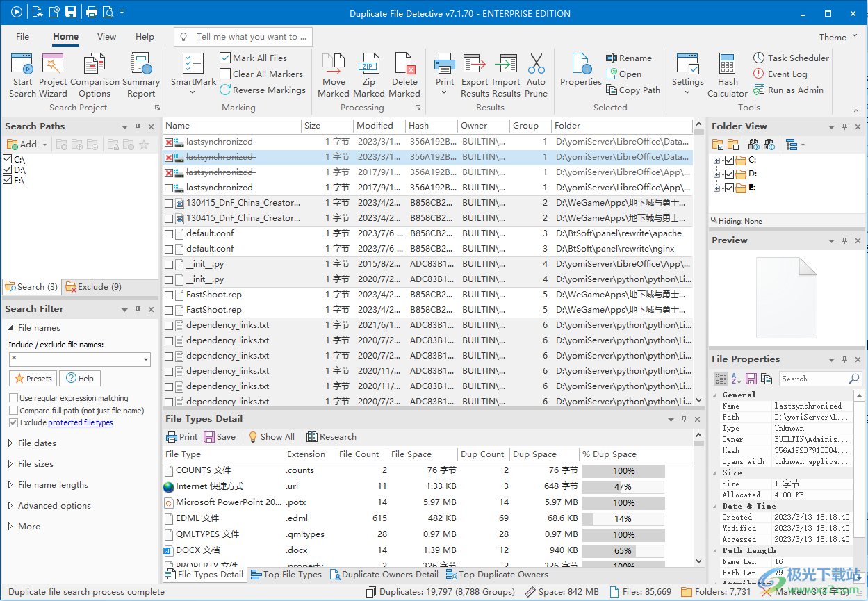
Task: Click the Save icon in title bar
Action: (x=71, y=12)
